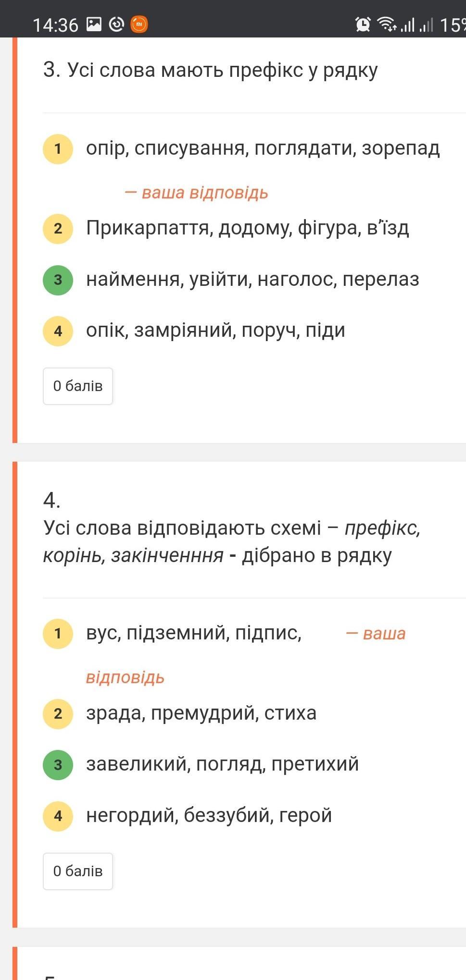The image size is (466, 980).
Task: Select answer 1 badge in question 4
Action: [x=58, y=634]
